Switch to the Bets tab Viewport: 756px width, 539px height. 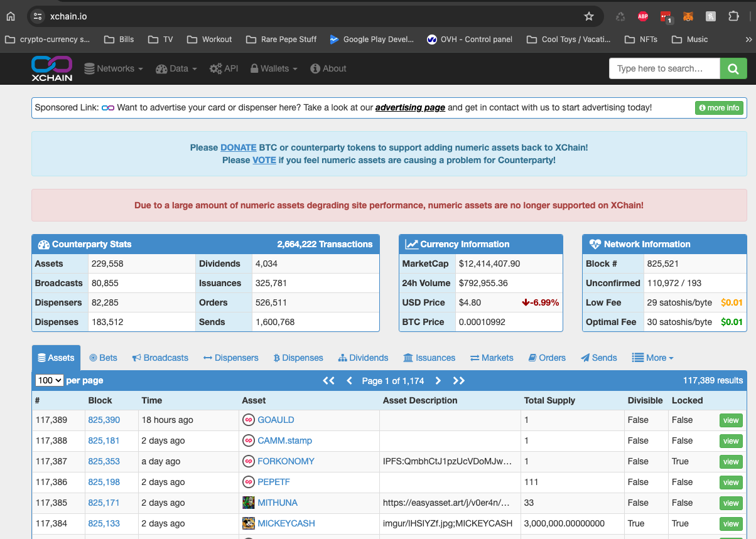pos(103,358)
